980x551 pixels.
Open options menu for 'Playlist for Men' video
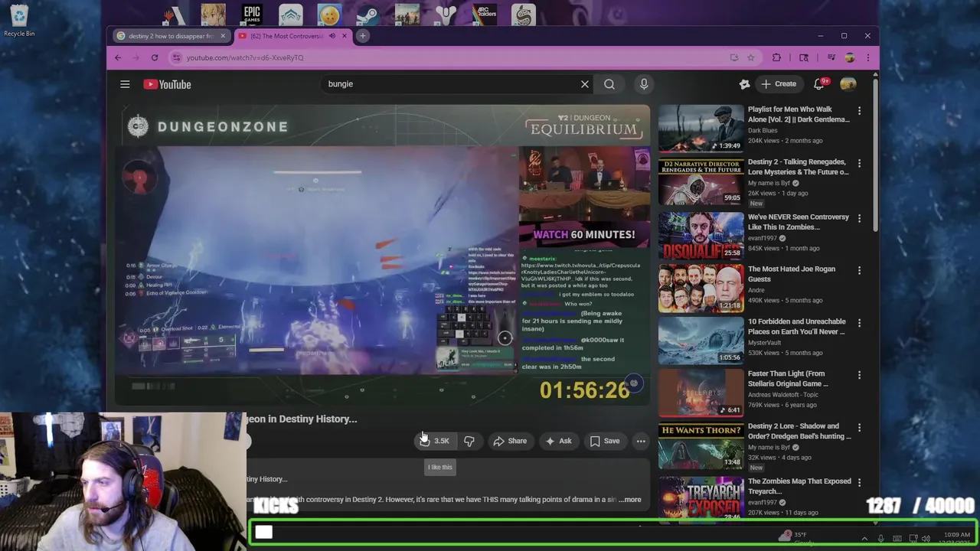click(859, 111)
